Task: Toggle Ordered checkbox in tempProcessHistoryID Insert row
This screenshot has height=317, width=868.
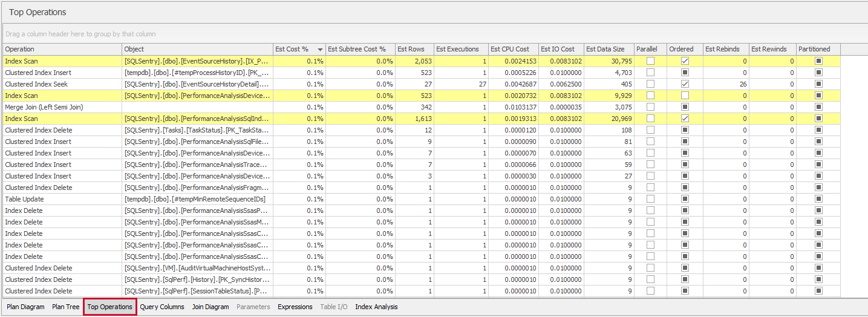Action: click(x=685, y=73)
